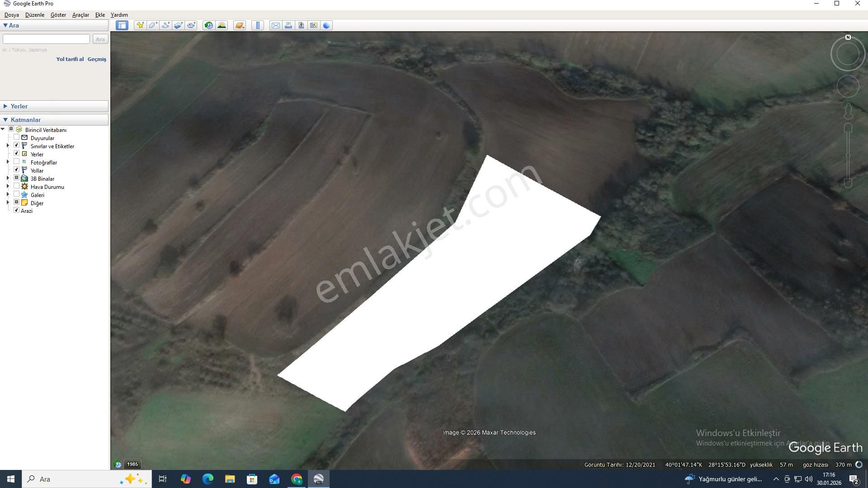868x488 pixels.
Task: Collapse the Birincil Veritabanı tree node
Action: 3,129
